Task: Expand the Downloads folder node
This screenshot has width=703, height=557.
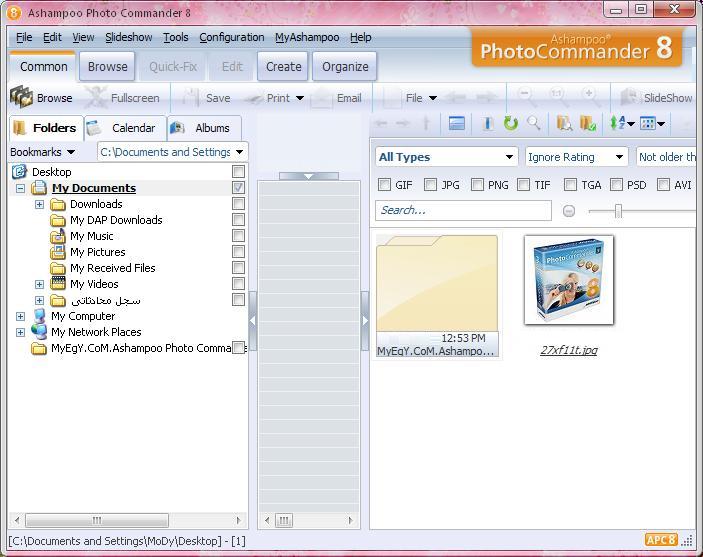Action: [39, 205]
